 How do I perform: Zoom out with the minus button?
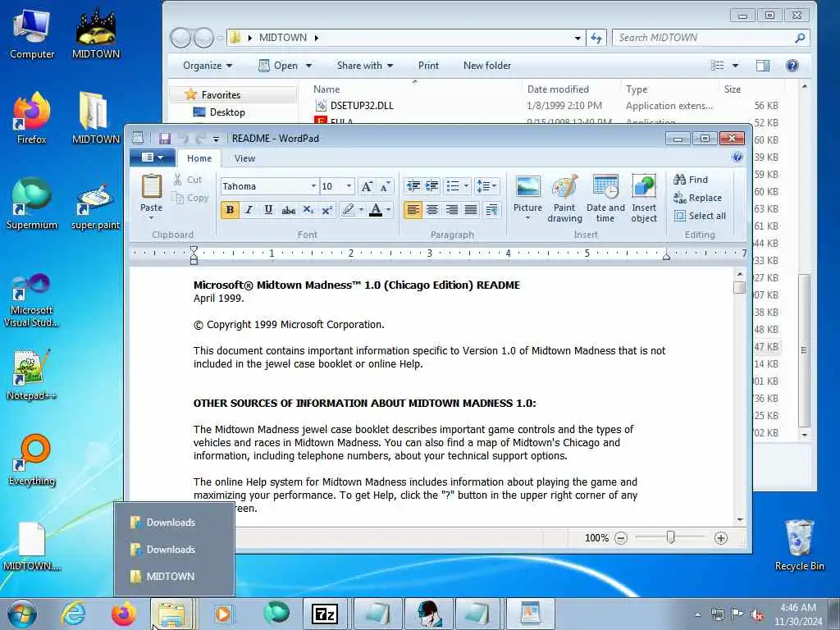pyautogui.click(x=621, y=538)
